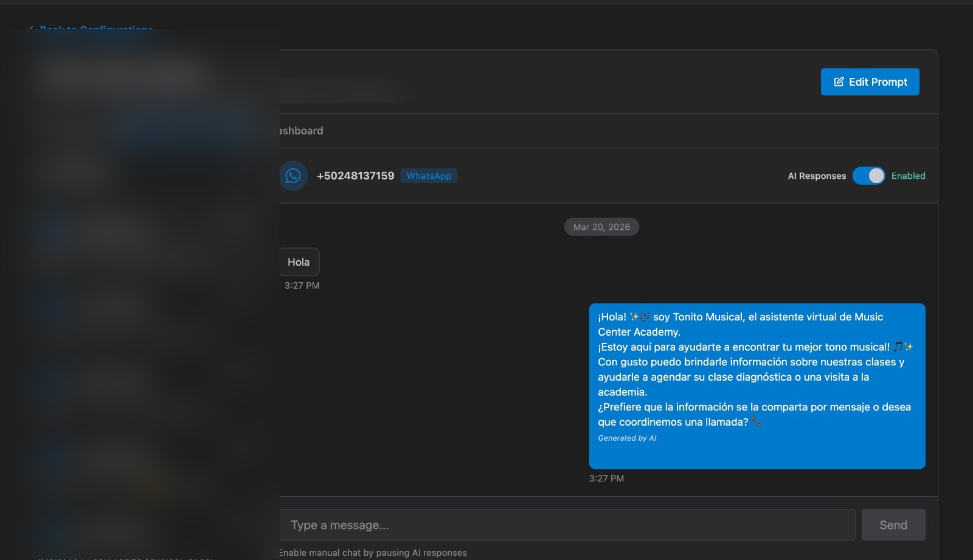The height and width of the screenshot is (560, 973).
Task: Click Enable manual chat by pausing AI responses
Action: (372, 553)
